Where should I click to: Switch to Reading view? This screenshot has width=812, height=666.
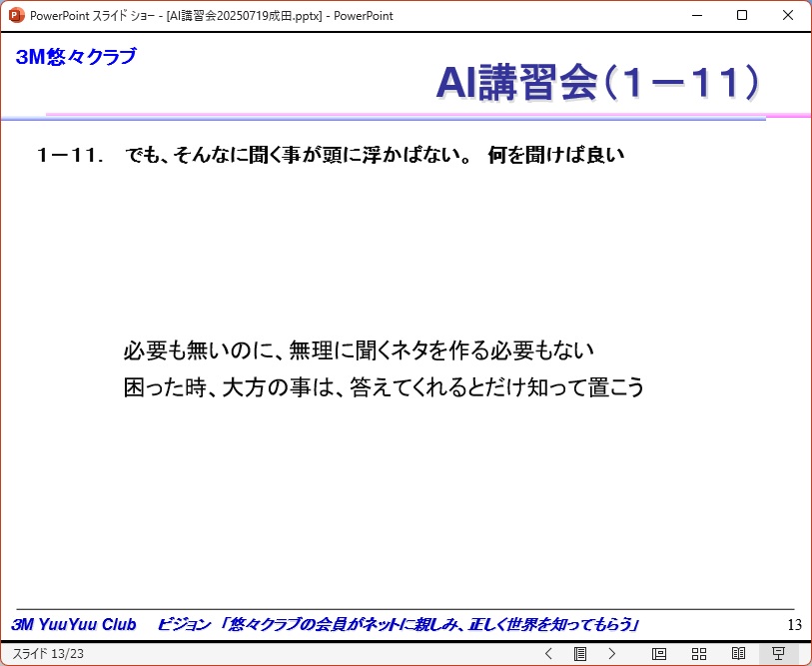(x=739, y=654)
